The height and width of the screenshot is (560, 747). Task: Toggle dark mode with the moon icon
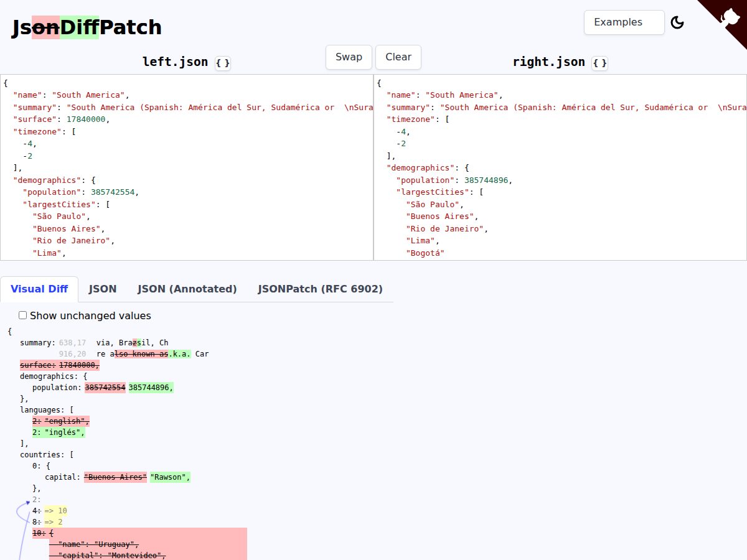pyautogui.click(x=677, y=23)
